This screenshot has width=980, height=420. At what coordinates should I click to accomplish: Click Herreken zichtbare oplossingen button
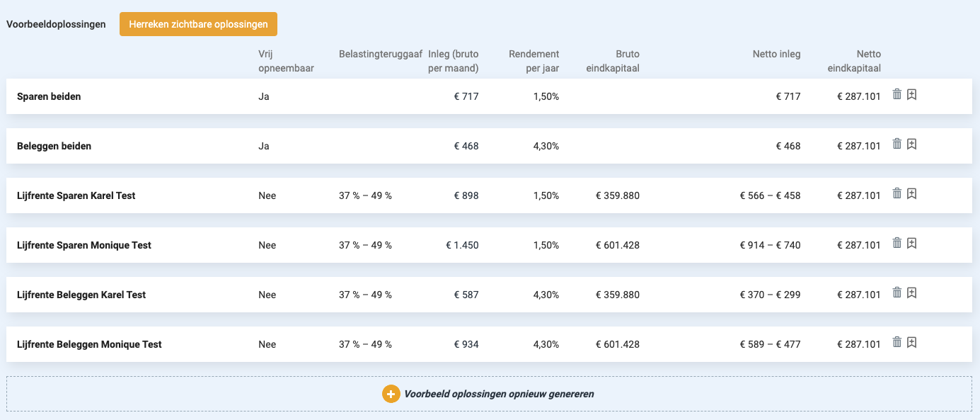click(198, 24)
